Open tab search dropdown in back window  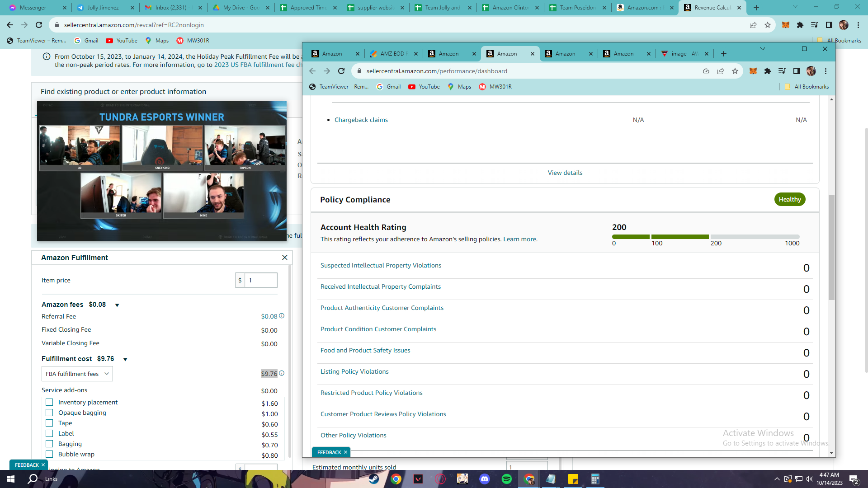click(795, 7)
